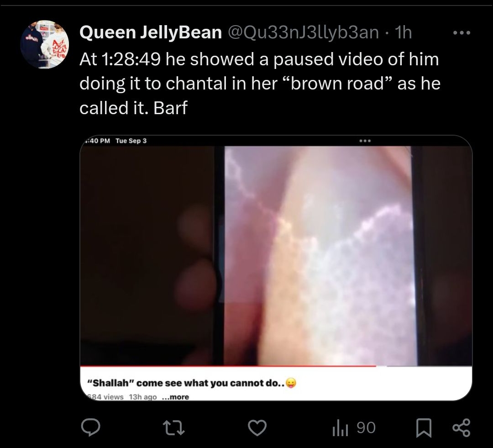Open the @Qu33nJ3llyb3an handle link

(x=303, y=32)
